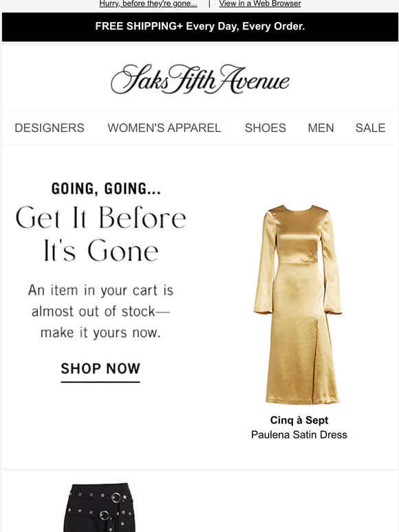Click the Cinq à Sept brand name

point(299,420)
